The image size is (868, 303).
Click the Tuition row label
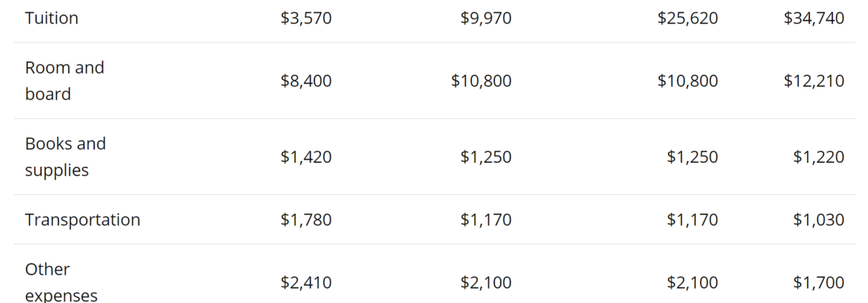coord(52,18)
